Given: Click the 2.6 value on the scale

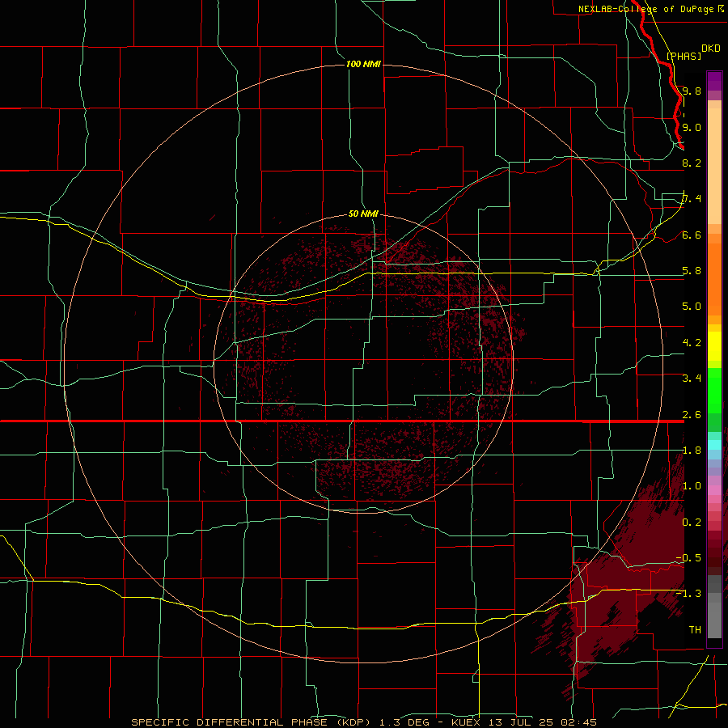Looking at the screenshot, I should click(692, 415).
